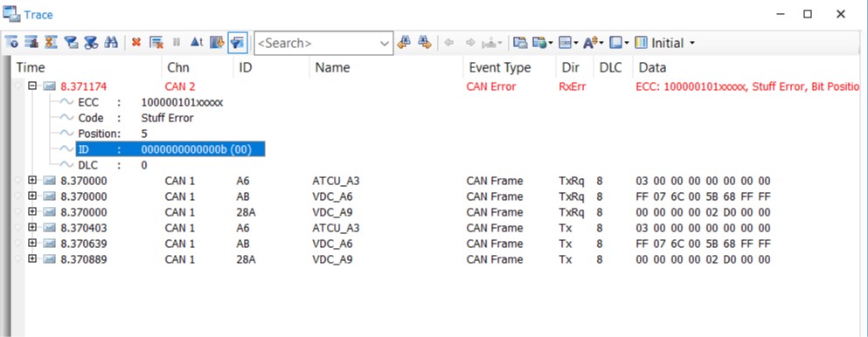The height and width of the screenshot is (337, 868).
Task: Expand the 8.370403 ATCU_A3 row
Action: coord(32,228)
